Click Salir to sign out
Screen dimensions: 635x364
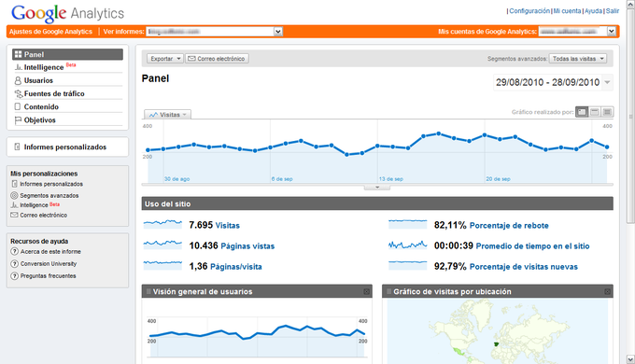613,11
